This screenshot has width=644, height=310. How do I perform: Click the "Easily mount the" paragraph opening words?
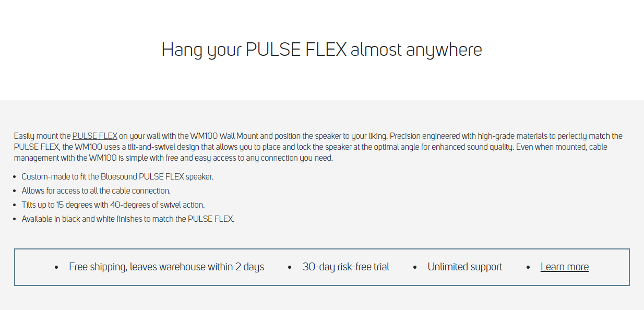42,136
